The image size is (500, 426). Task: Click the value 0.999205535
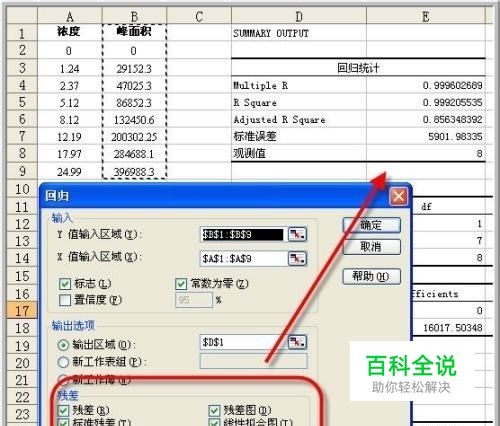[x=452, y=102]
